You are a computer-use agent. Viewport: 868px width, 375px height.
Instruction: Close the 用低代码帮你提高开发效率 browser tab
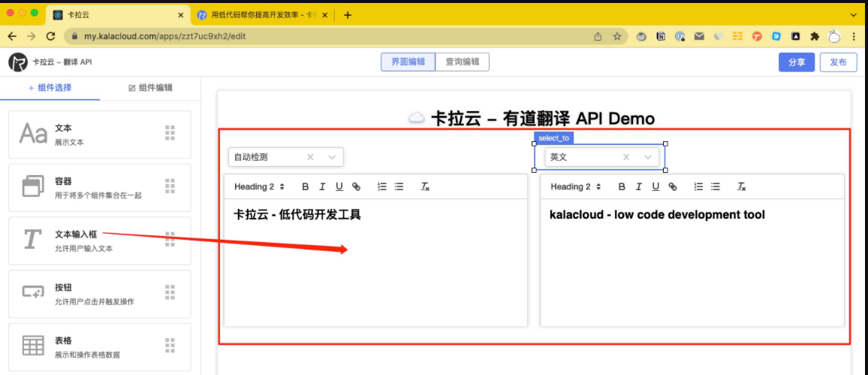coord(325,15)
